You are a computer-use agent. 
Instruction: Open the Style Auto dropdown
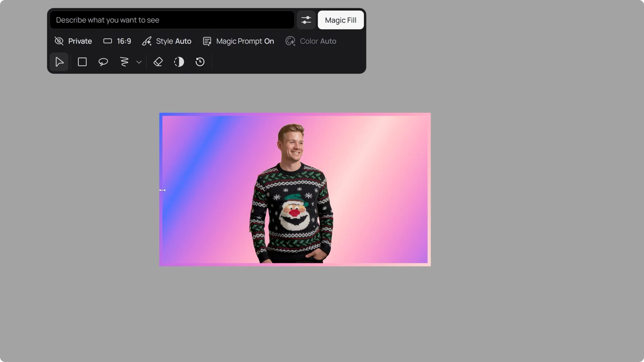pos(174,41)
